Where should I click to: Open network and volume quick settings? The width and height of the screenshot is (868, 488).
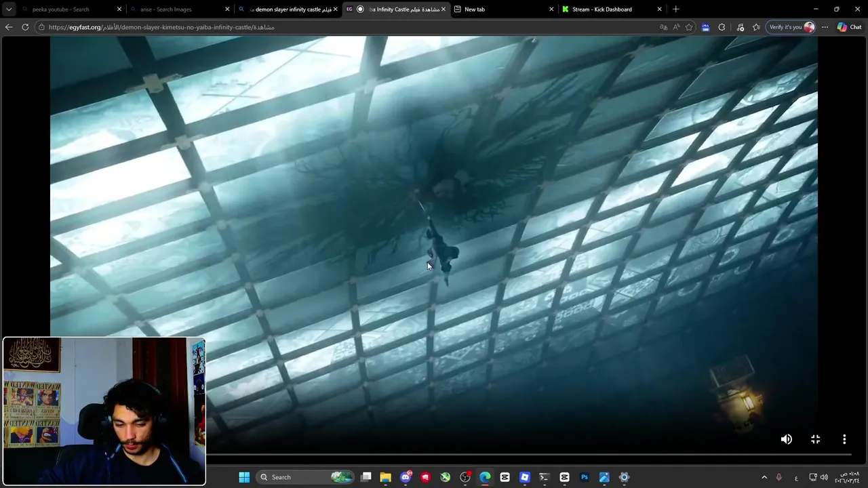[x=818, y=477]
